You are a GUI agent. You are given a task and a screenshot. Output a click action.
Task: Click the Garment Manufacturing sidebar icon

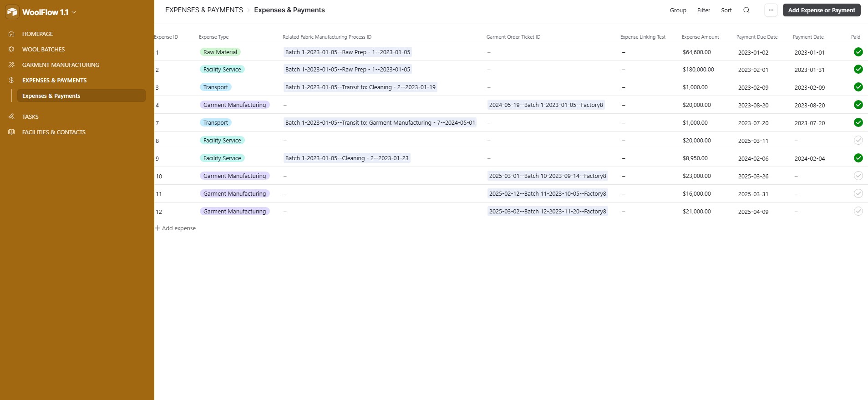11,65
